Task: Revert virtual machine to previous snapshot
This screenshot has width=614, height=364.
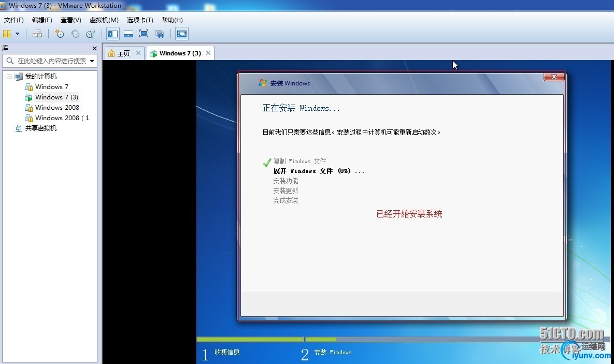Action: pos(75,34)
